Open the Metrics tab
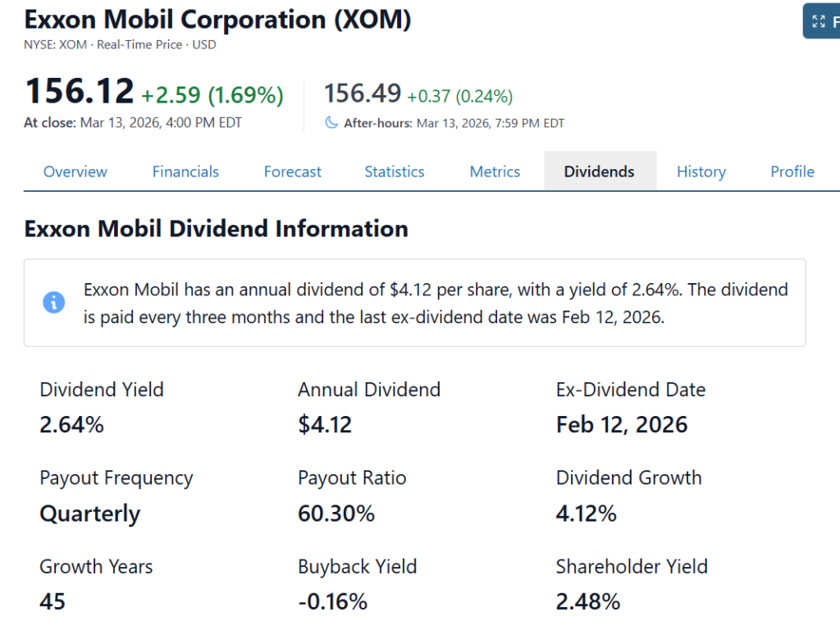The image size is (840, 626). [495, 171]
